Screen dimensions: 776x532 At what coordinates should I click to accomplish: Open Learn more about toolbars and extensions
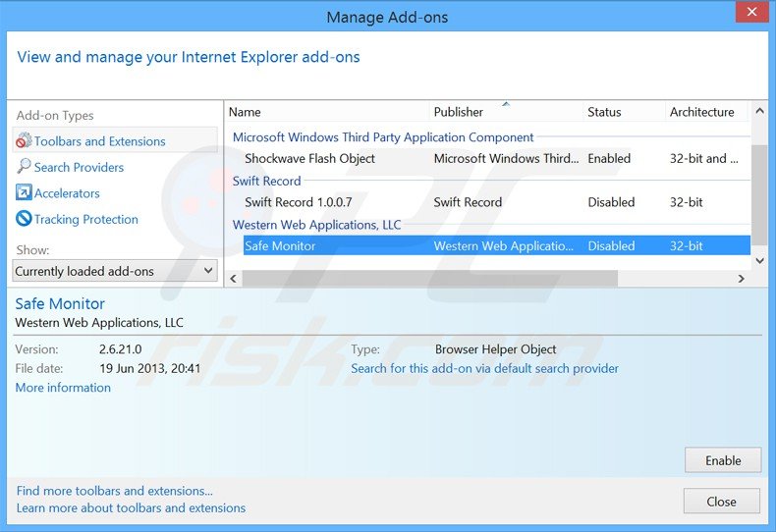pos(131,507)
